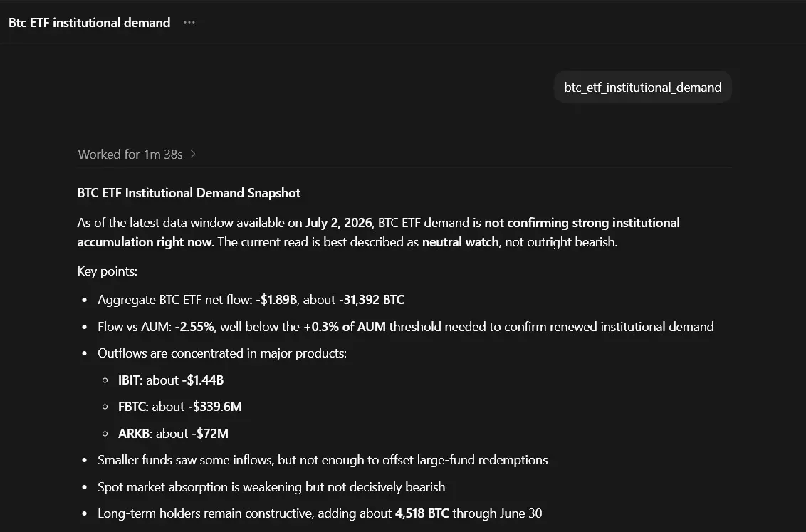806x532 pixels.
Task: Click the -2.55% Flow vs AUM value
Action: tap(194, 327)
